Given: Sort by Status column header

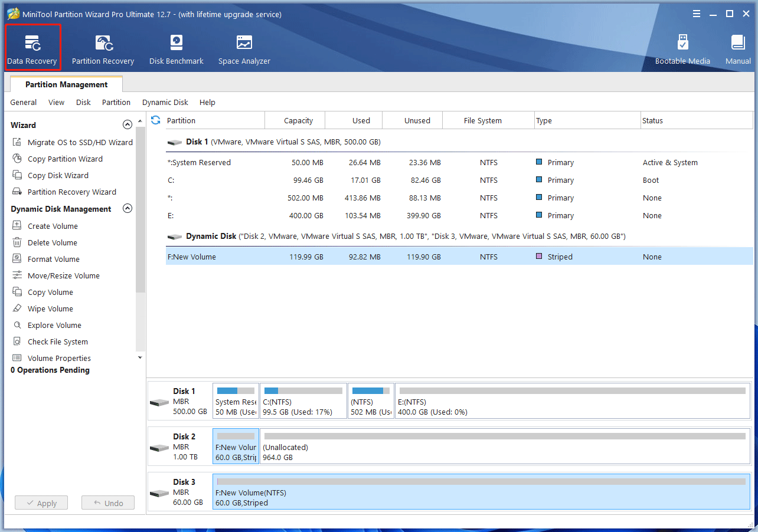Looking at the screenshot, I should tap(697, 120).
